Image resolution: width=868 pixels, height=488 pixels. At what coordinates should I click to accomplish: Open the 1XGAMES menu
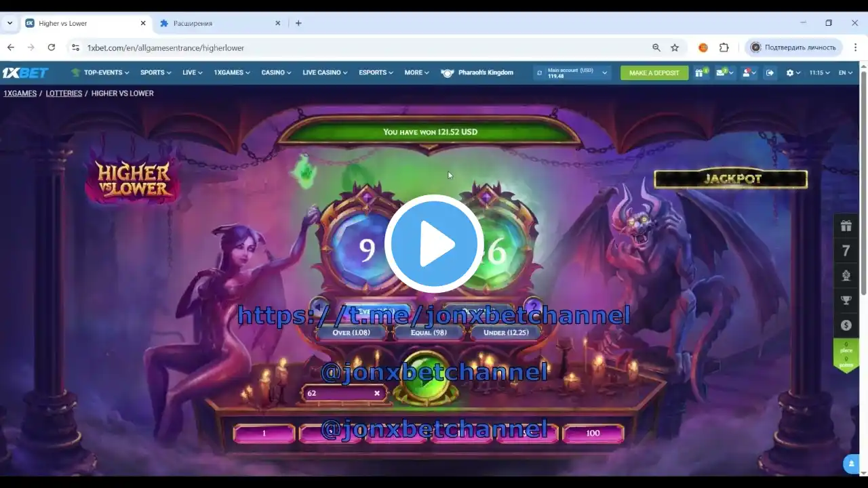coord(232,73)
